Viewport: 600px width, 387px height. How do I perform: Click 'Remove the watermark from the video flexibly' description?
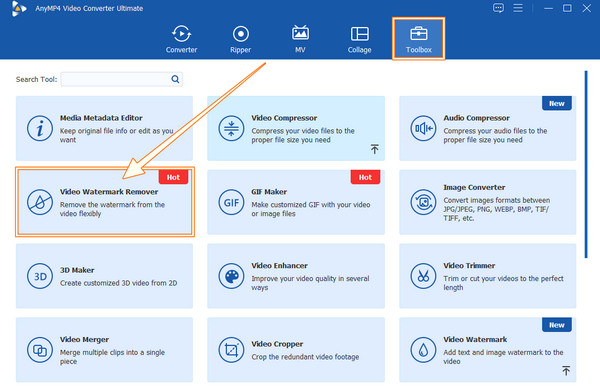(112, 209)
